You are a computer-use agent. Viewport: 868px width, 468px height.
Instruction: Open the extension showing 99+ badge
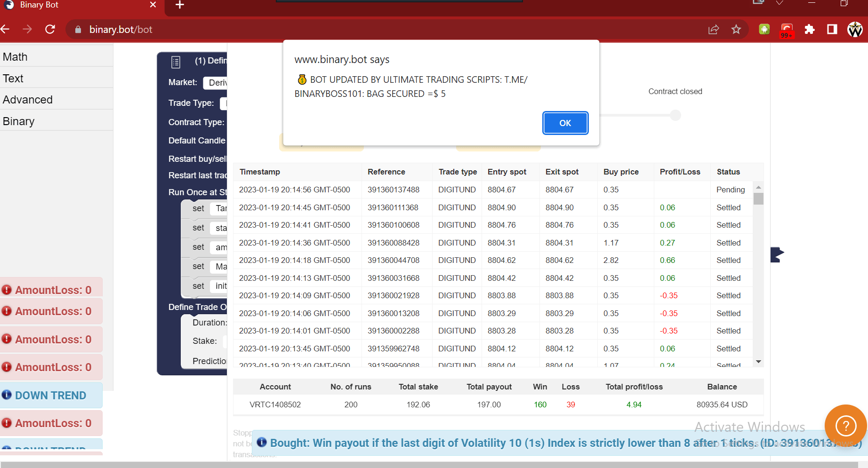click(x=786, y=29)
